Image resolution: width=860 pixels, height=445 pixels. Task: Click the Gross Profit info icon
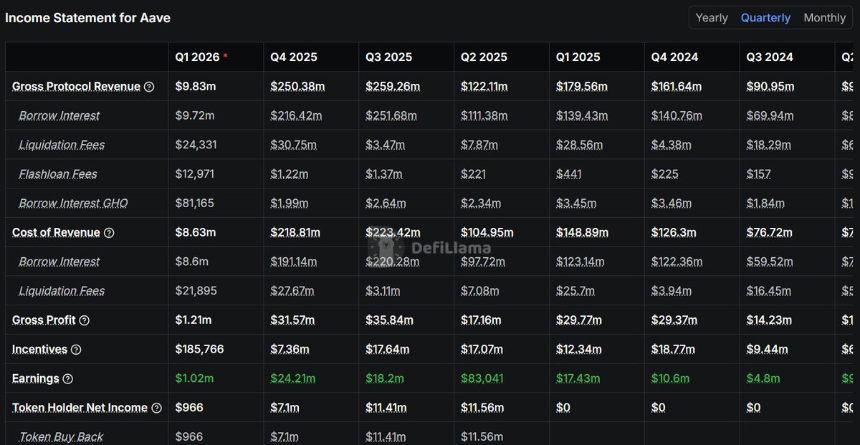point(84,321)
